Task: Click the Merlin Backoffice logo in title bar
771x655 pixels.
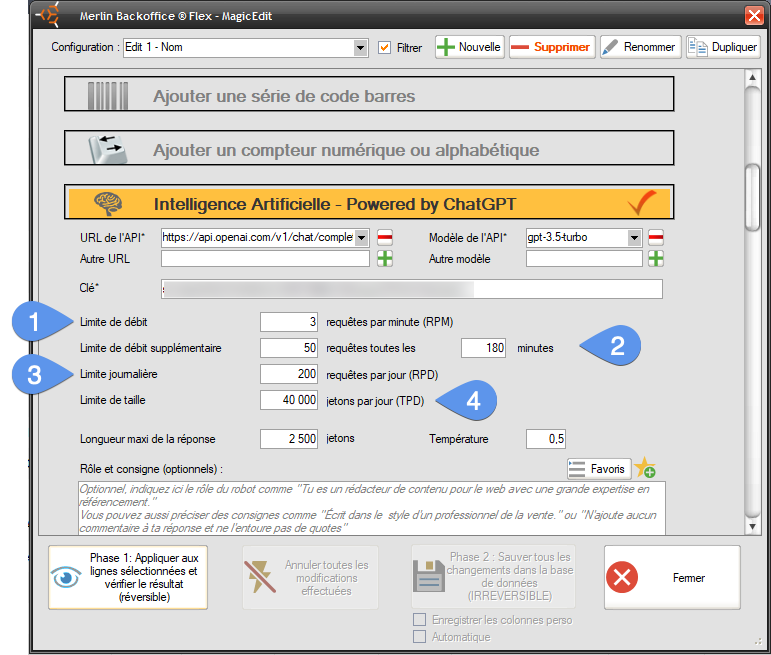Action: 49,15
